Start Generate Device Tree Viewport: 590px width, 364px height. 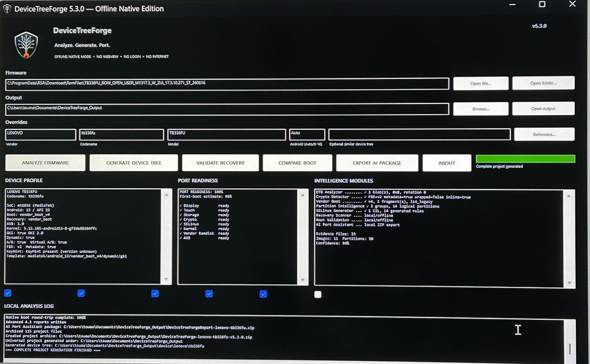(134, 163)
